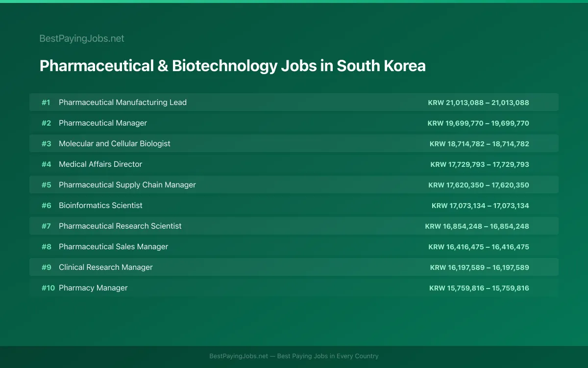
Task: Select Pharmaceutical Research Scientist title
Action: coord(120,226)
